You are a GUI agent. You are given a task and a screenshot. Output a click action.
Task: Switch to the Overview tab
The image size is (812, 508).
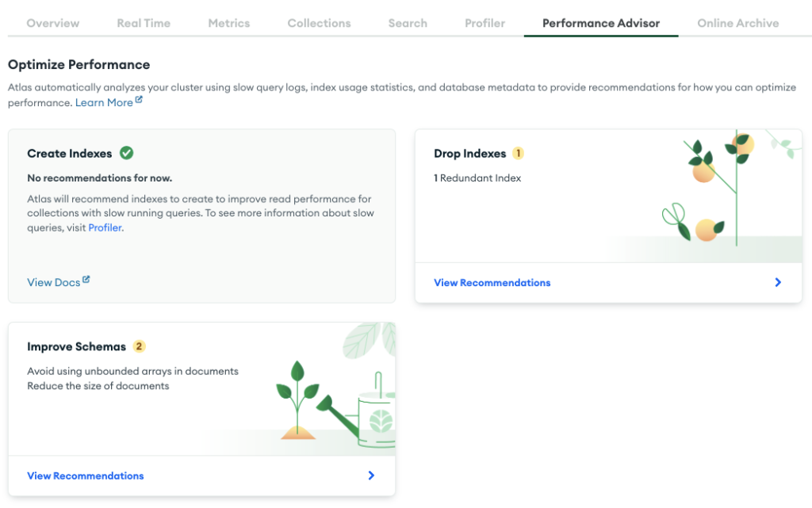[53, 23]
